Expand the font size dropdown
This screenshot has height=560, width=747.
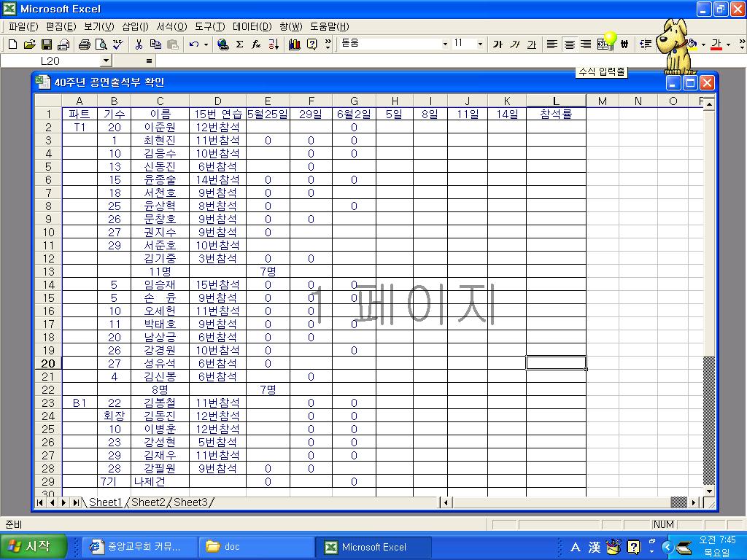(x=480, y=44)
